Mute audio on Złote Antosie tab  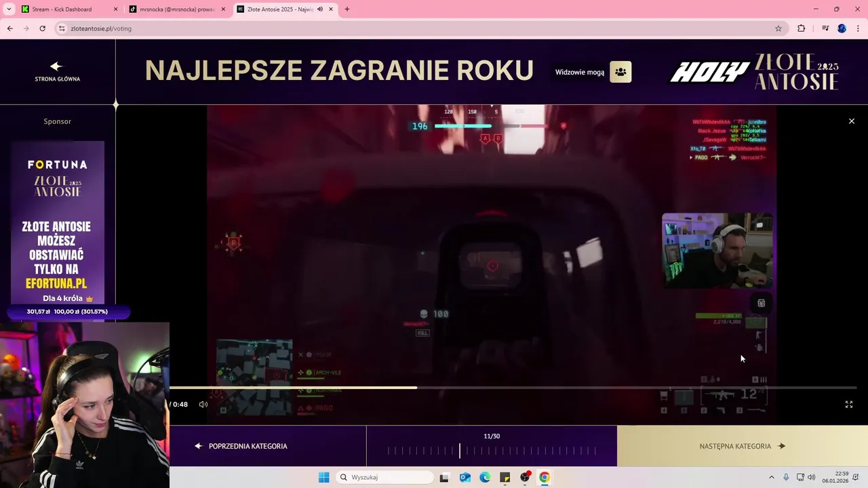(x=320, y=9)
